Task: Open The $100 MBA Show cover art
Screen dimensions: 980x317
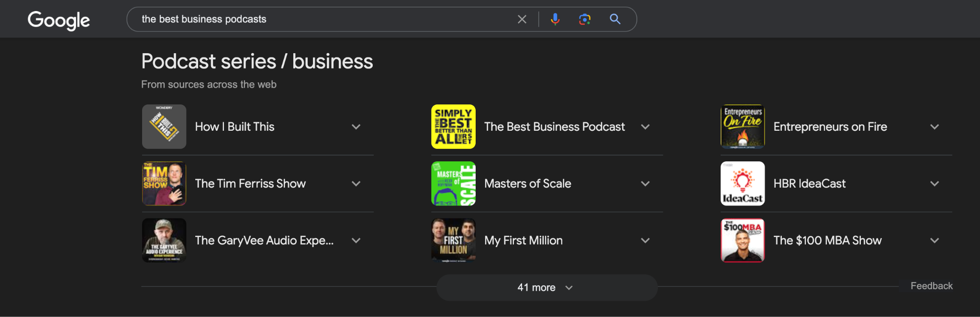Action: [x=743, y=240]
